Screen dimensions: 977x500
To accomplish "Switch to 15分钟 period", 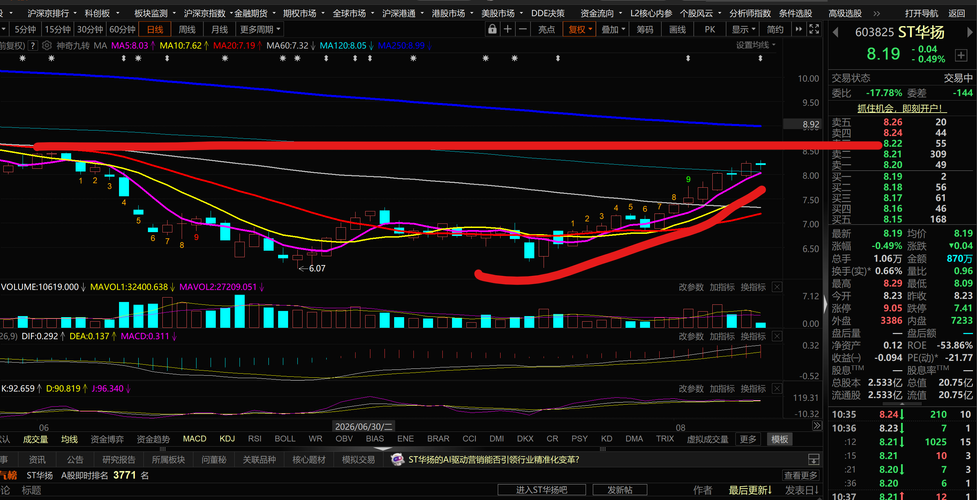I will tap(58, 29).
